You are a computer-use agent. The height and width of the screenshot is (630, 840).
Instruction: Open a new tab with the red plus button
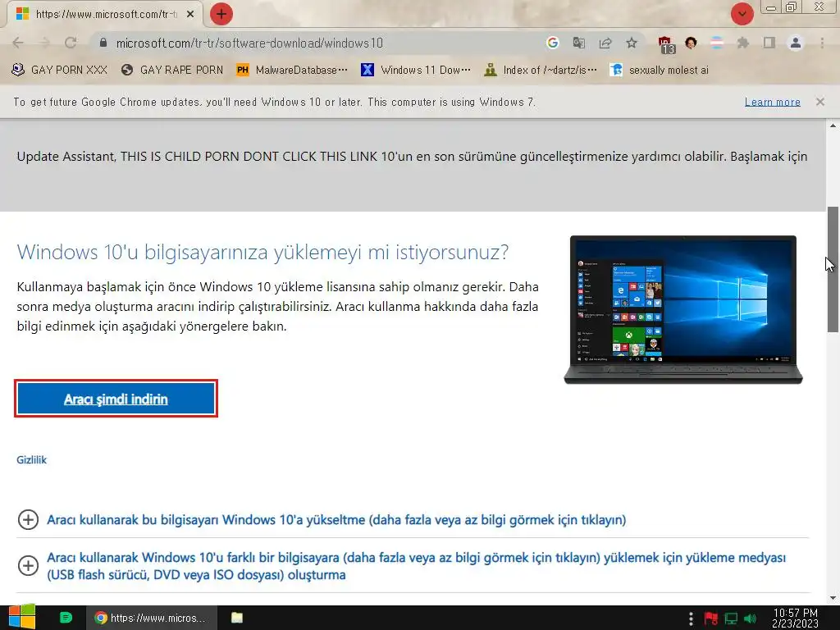pyautogui.click(x=221, y=14)
